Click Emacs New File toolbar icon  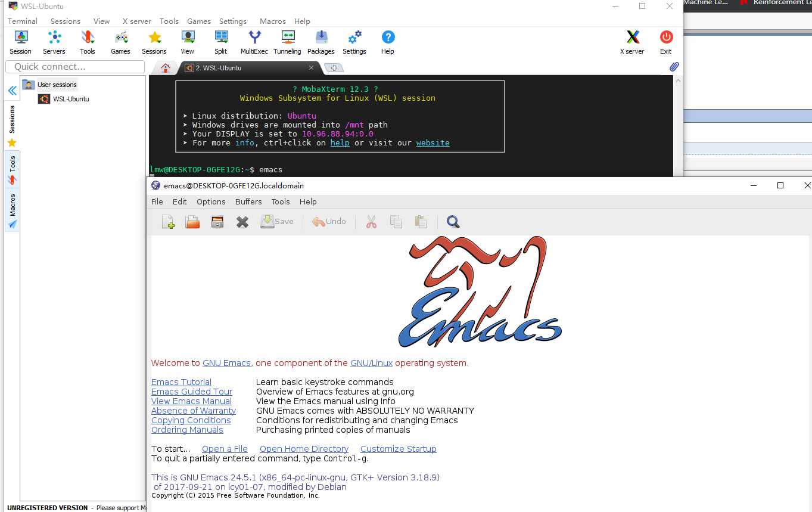168,222
